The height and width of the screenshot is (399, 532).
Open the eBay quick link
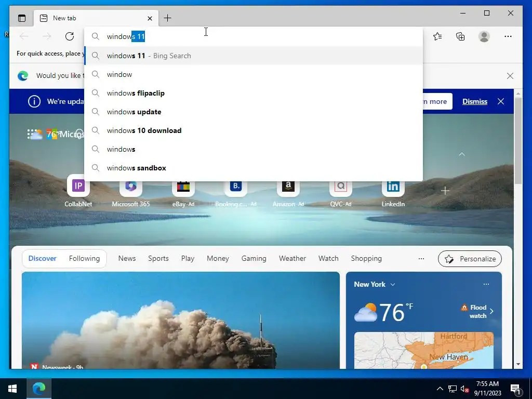(x=183, y=192)
